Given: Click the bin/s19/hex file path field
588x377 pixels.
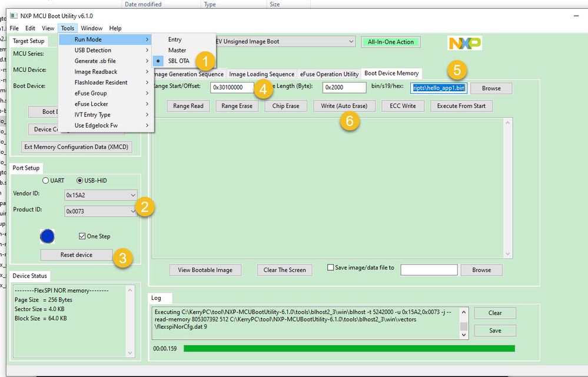Looking at the screenshot, I should pyautogui.click(x=438, y=88).
